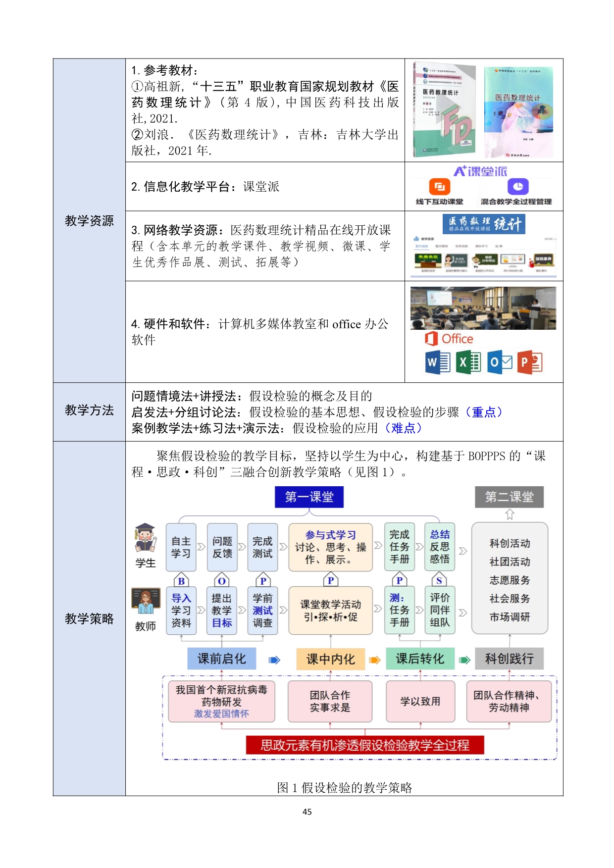This screenshot has width=614, height=868.
Task: Click the 参与式学习 box
Action: point(330,547)
